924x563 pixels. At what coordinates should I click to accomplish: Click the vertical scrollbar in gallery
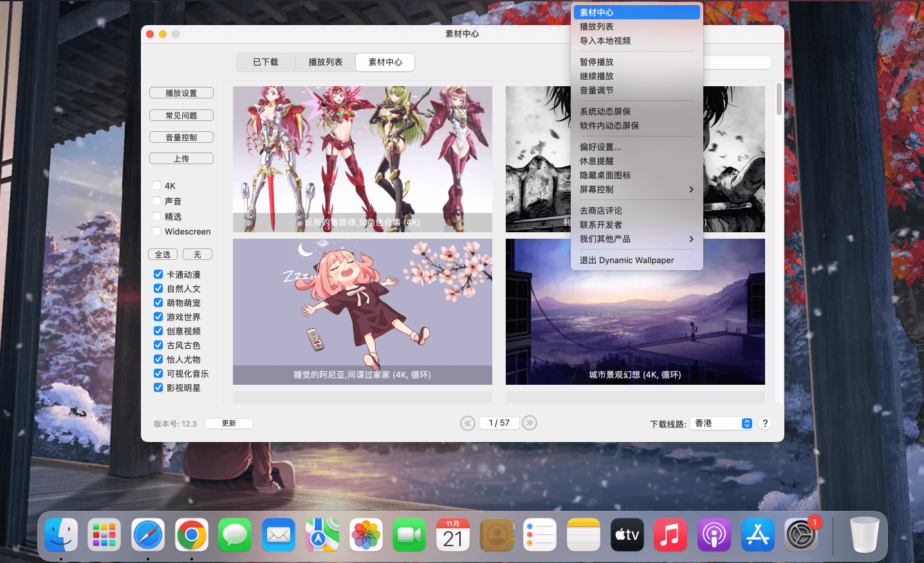click(779, 100)
